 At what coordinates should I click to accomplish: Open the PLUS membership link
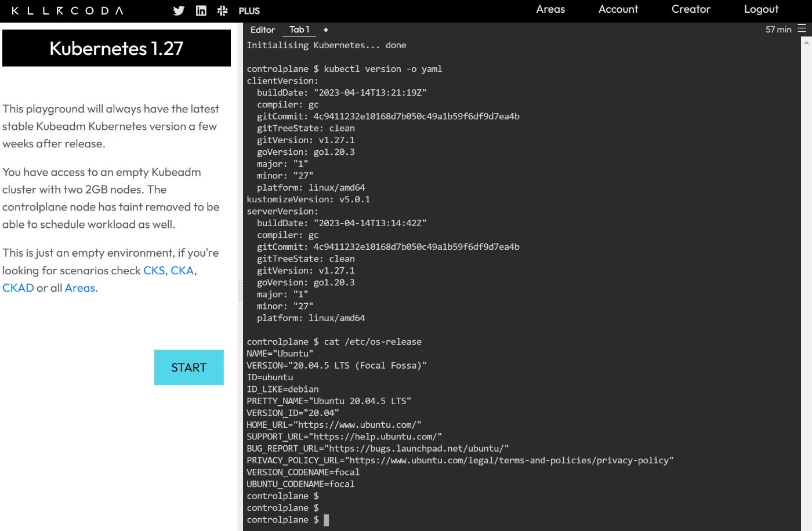pyautogui.click(x=249, y=10)
